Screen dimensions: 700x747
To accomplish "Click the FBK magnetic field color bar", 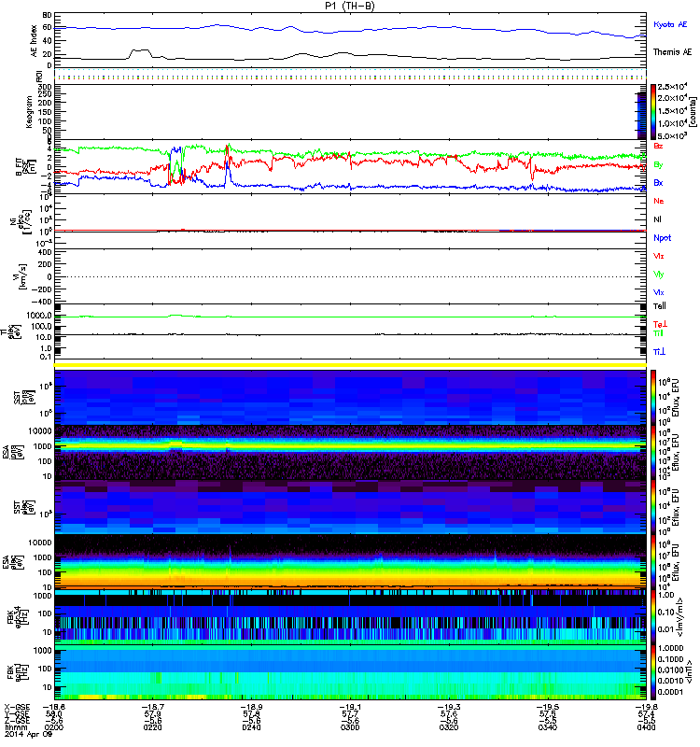I will tap(652, 671).
